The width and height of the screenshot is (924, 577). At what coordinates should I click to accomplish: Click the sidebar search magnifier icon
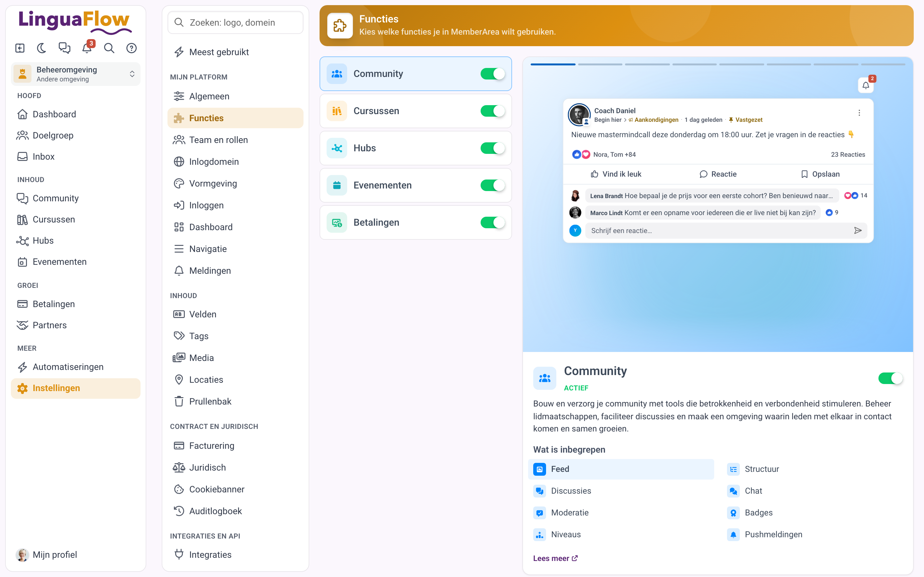pyautogui.click(x=109, y=48)
